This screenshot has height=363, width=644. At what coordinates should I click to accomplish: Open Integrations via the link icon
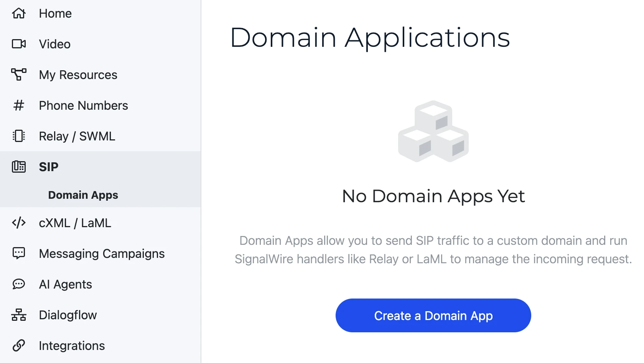tap(18, 345)
